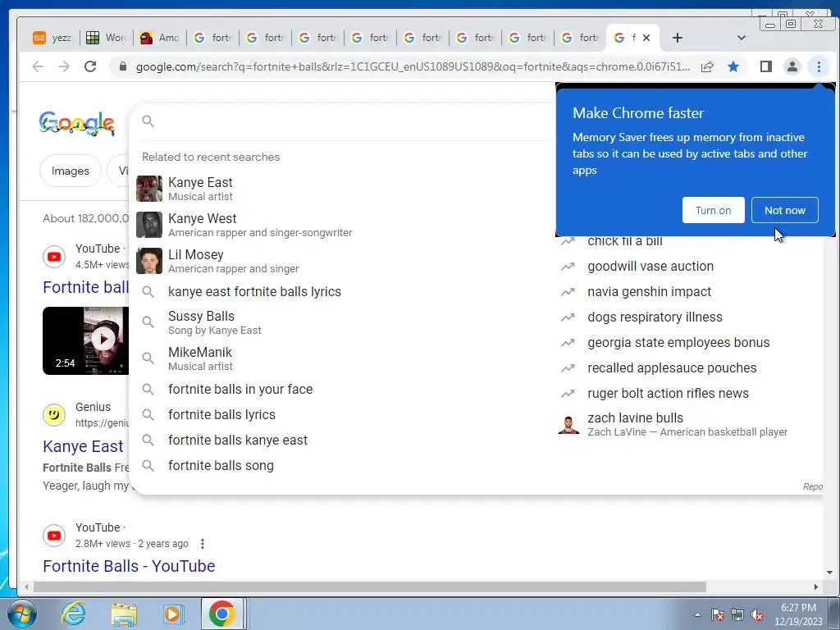Open the 'Kanye East' Genius result link
The image size is (840, 630).
click(x=83, y=446)
